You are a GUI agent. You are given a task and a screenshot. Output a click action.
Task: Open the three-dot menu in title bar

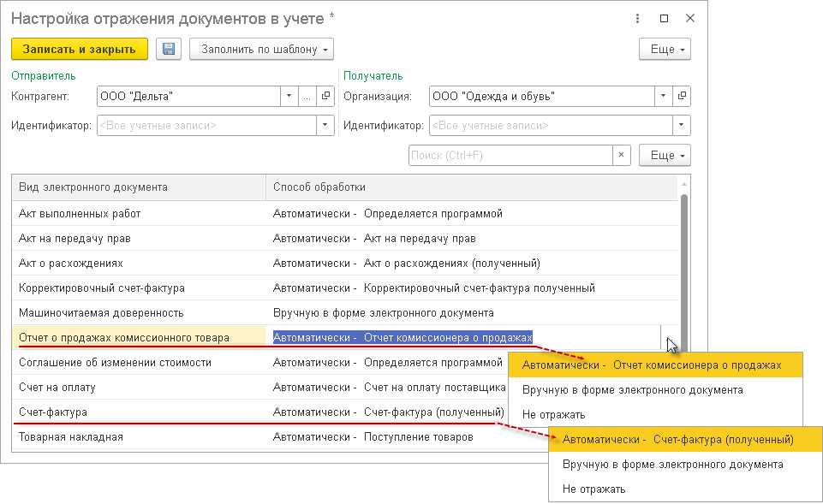pyautogui.click(x=637, y=18)
